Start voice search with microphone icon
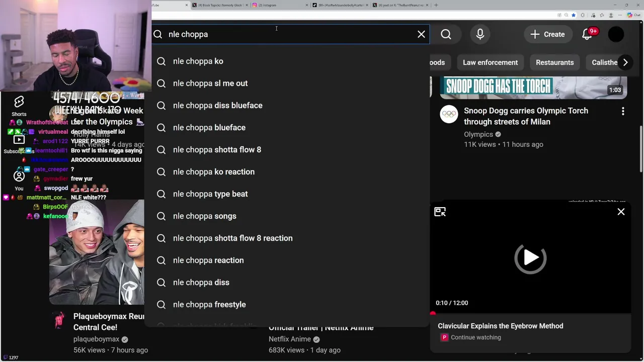This screenshot has height=362, width=644. tap(480, 34)
